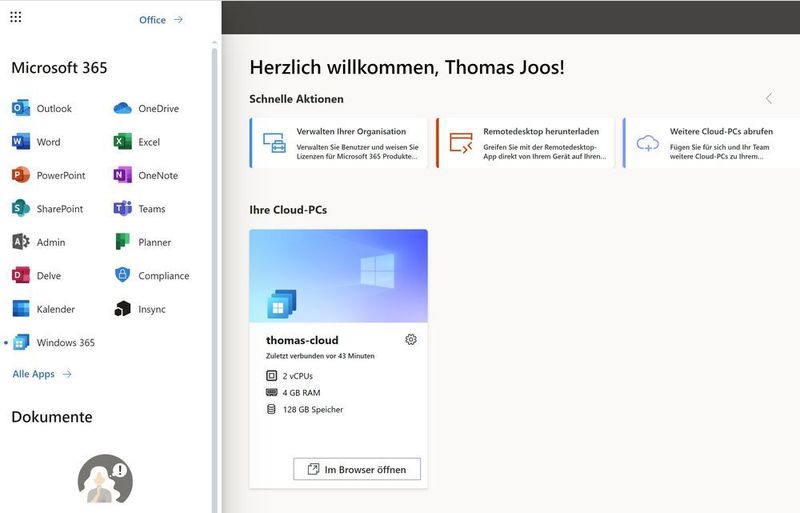
Task: Click the Ihre Cloud-PCs heading
Action: pyautogui.click(x=288, y=210)
